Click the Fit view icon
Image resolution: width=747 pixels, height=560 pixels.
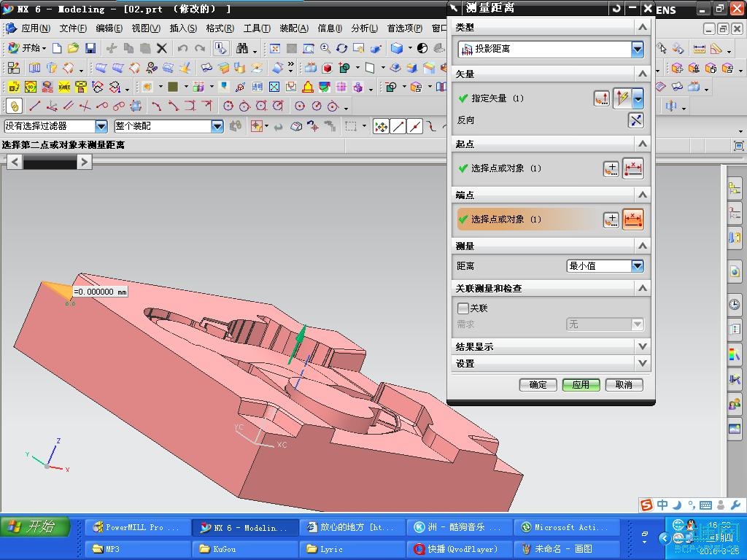(x=275, y=48)
